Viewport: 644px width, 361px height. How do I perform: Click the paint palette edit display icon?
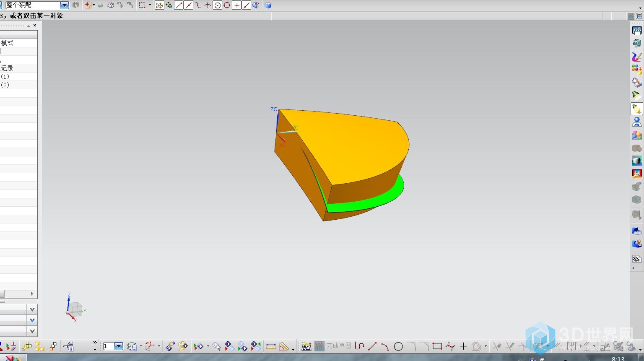point(183,346)
